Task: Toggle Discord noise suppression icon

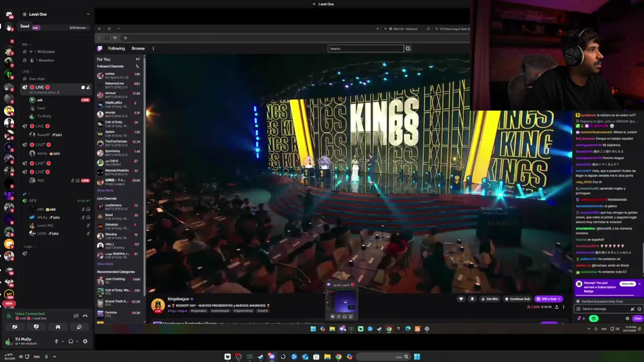Action: 76,316
